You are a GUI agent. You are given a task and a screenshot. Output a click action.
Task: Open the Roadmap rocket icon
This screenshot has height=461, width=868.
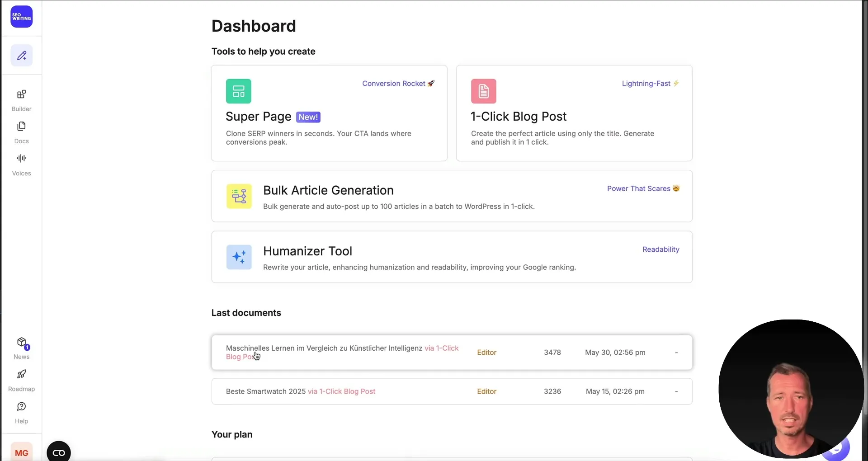[x=21, y=374]
